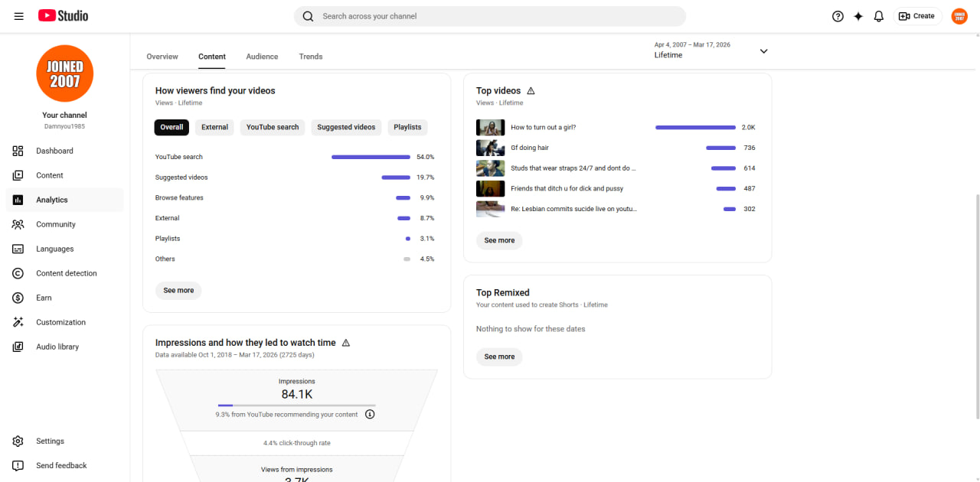The image size is (980, 482).
Task: Open 'How to turn out a girl?' video
Action: coord(543,128)
